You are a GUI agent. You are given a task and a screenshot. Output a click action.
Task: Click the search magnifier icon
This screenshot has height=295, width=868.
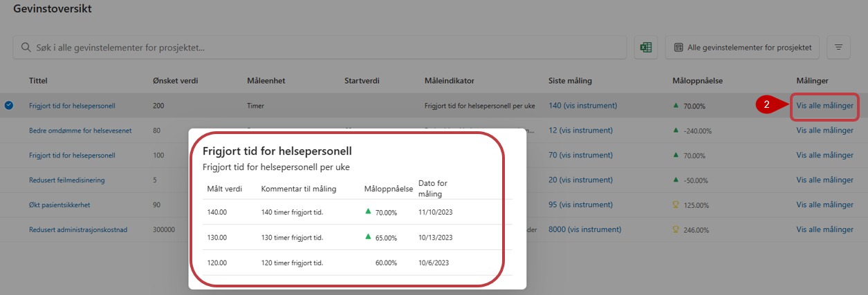[x=26, y=48]
